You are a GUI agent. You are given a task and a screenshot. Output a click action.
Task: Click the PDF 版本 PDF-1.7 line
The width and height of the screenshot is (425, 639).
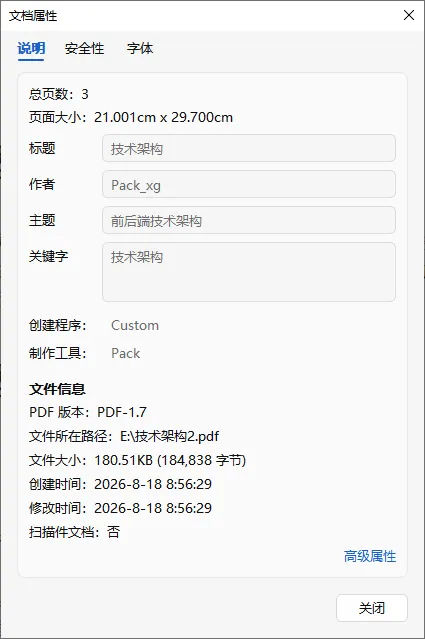pos(88,412)
